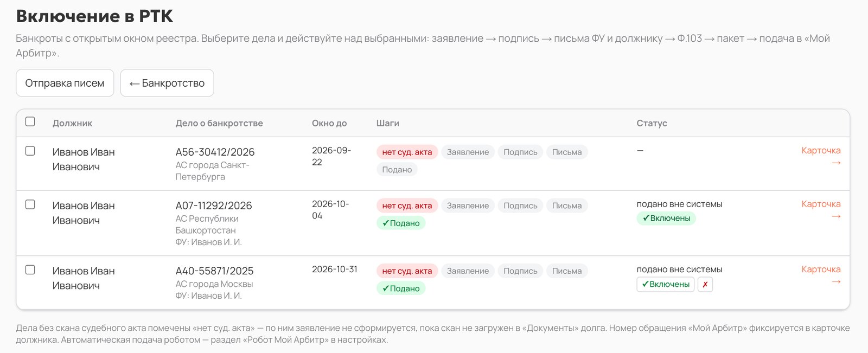Click the Статус column header
Screen dimensions: 868x353
point(652,123)
